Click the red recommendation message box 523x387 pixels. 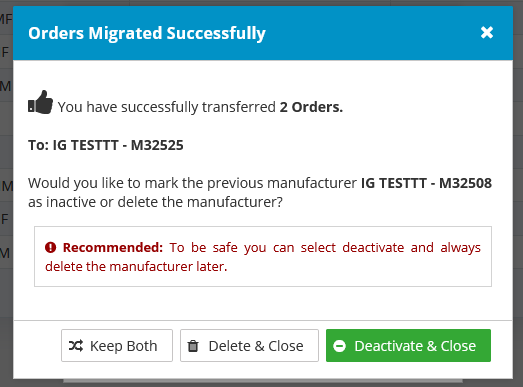(x=263, y=256)
